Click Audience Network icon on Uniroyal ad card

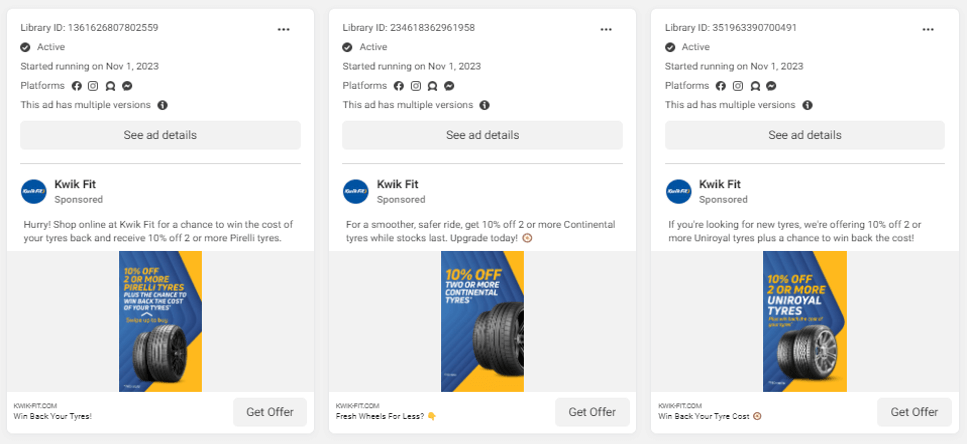[x=755, y=86]
